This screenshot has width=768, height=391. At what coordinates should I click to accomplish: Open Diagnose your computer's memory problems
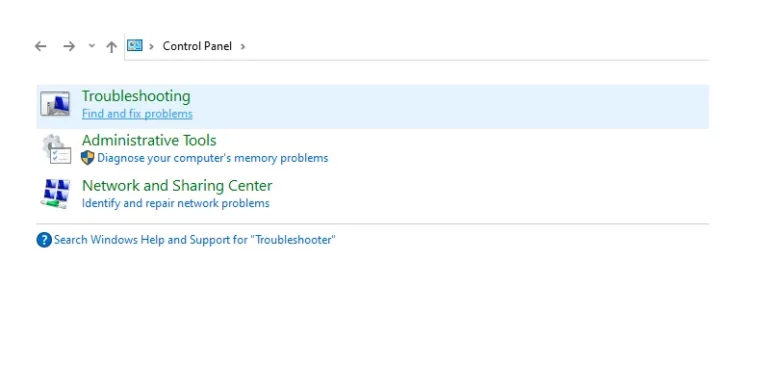213,158
